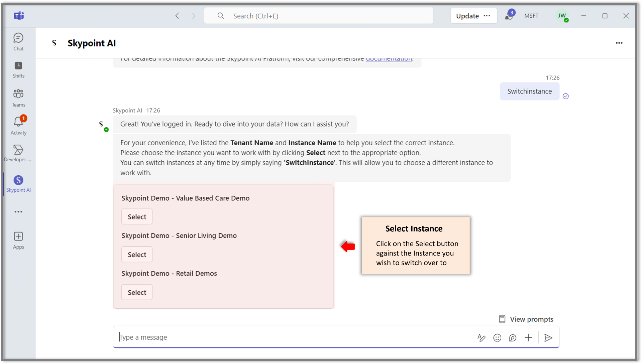Click the plus icon in compose box

pos(528,338)
